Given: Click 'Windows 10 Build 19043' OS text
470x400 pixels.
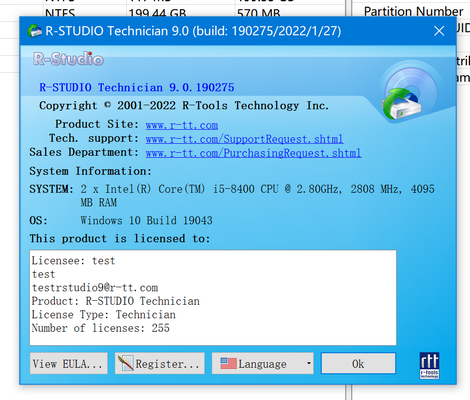Looking at the screenshot, I should point(146,221).
